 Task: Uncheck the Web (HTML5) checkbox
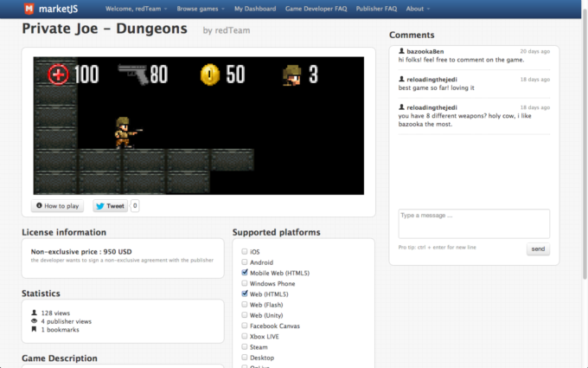tap(245, 294)
